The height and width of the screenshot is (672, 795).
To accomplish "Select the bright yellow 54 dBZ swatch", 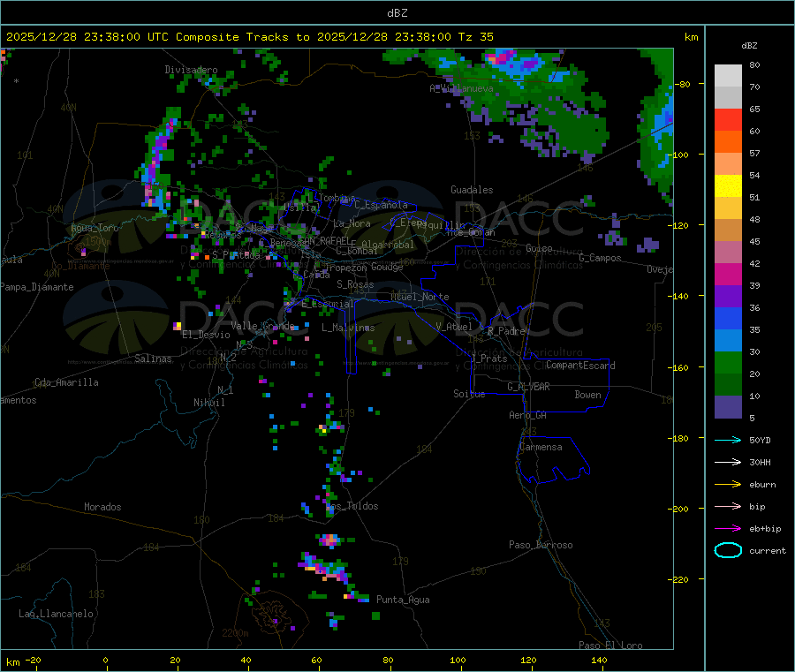I will [728, 186].
